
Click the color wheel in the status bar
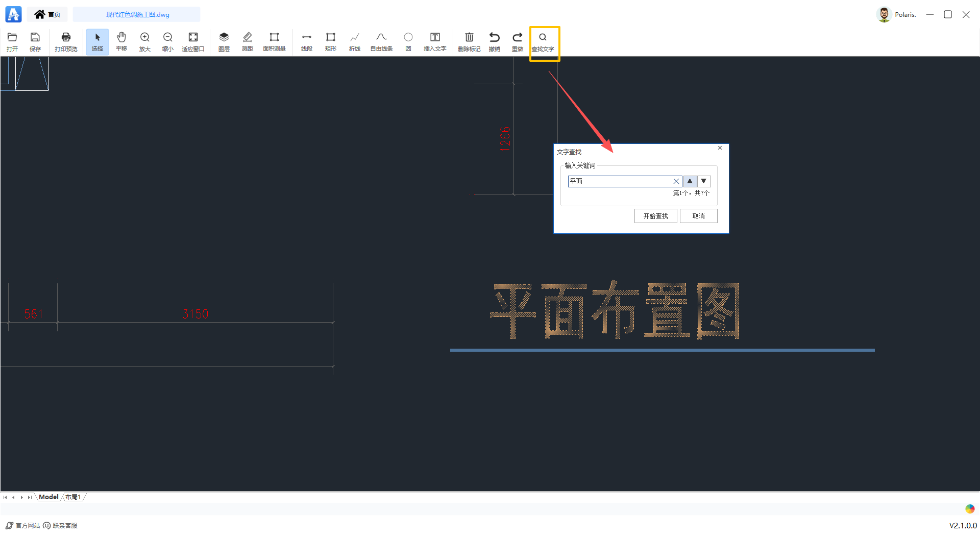(969, 508)
